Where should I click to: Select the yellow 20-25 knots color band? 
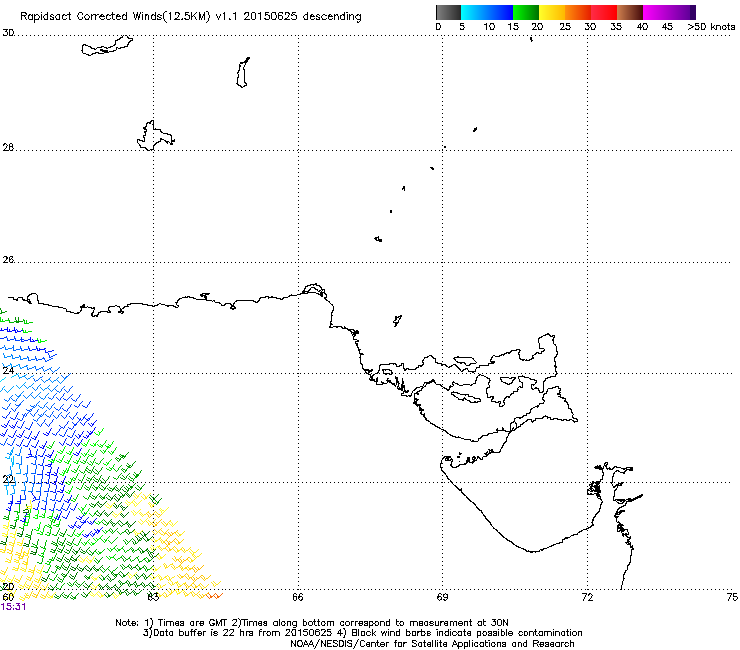click(552, 12)
